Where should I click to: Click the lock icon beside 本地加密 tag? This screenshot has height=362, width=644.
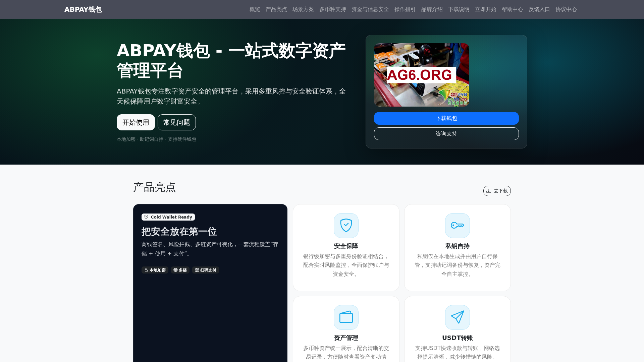[x=146, y=270]
